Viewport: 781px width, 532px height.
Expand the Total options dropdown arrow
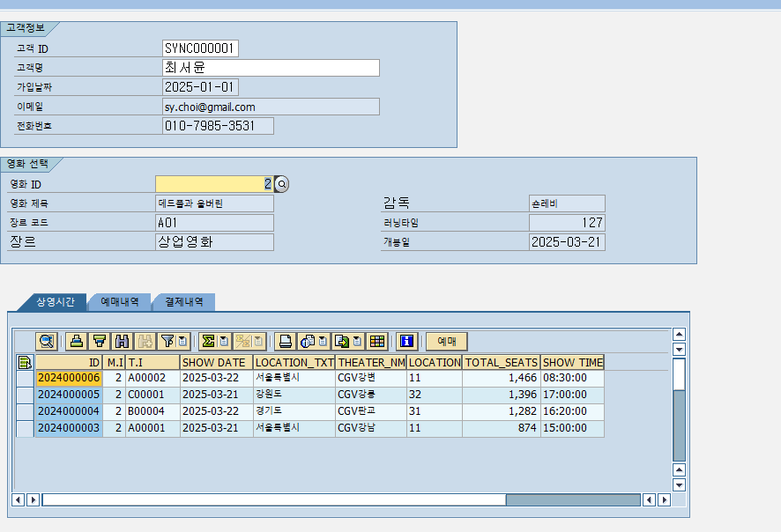[224, 342]
